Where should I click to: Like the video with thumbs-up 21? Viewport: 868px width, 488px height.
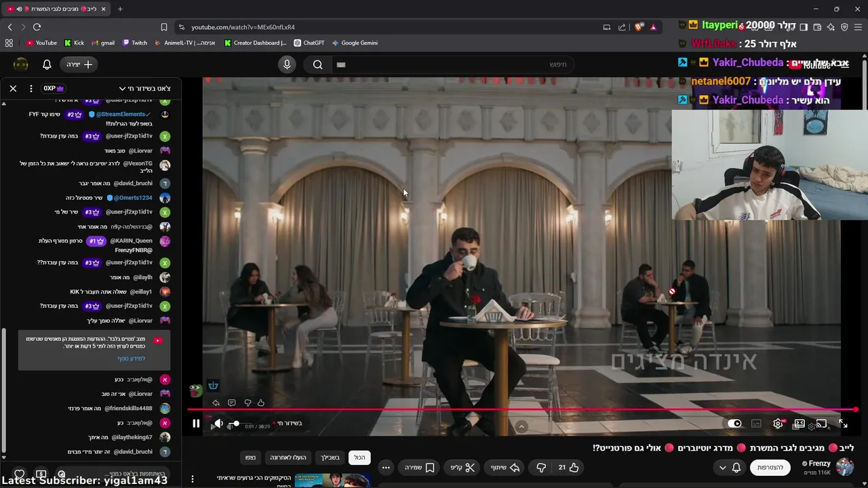(568, 467)
